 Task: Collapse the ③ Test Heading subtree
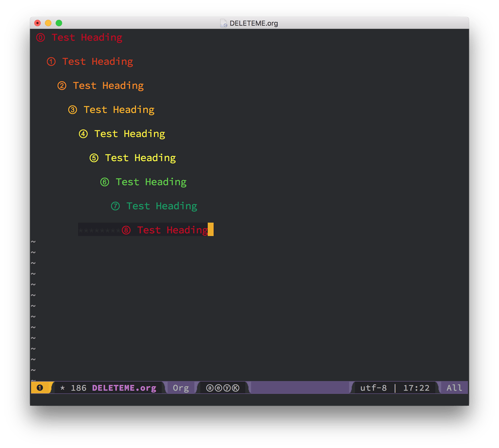[x=72, y=110]
